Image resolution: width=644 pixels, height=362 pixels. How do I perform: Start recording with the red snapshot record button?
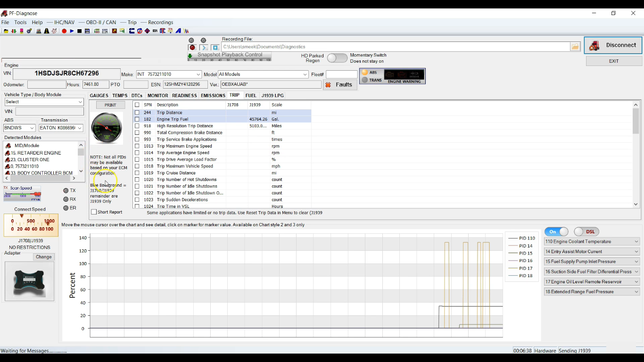[x=192, y=48]
